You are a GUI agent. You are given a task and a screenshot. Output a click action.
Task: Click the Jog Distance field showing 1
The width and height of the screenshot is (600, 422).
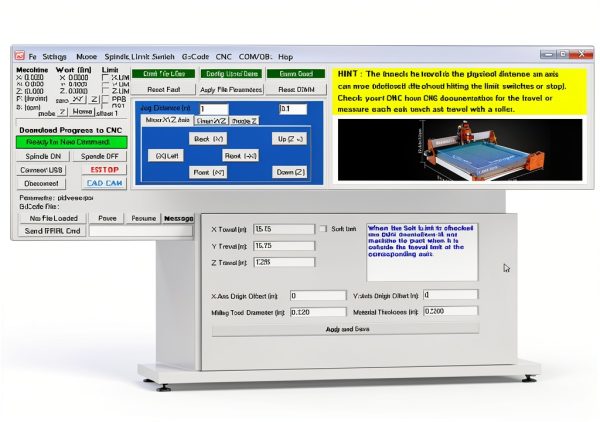pos(214,109)
